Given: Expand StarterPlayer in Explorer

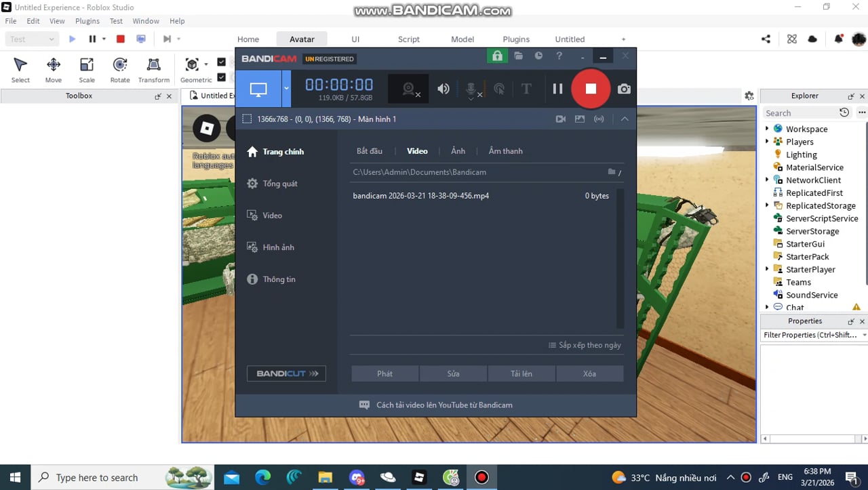Looking at the screenshot, I should pyautogui.click(x=767, y=269).
